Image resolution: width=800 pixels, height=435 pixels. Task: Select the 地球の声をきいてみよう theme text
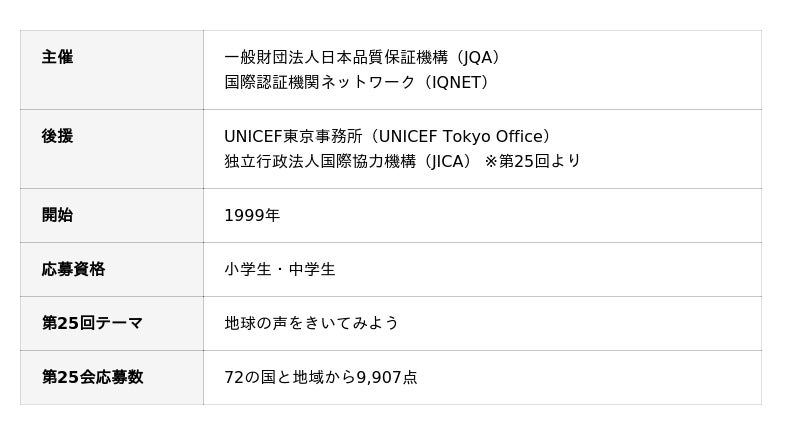(312, 323)
